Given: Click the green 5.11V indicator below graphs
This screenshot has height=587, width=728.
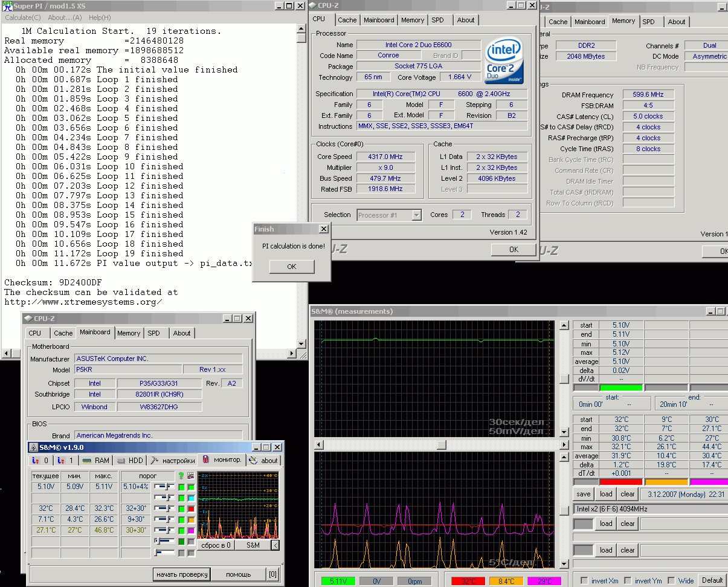Looking at the screenshot, I should [338, 581].
